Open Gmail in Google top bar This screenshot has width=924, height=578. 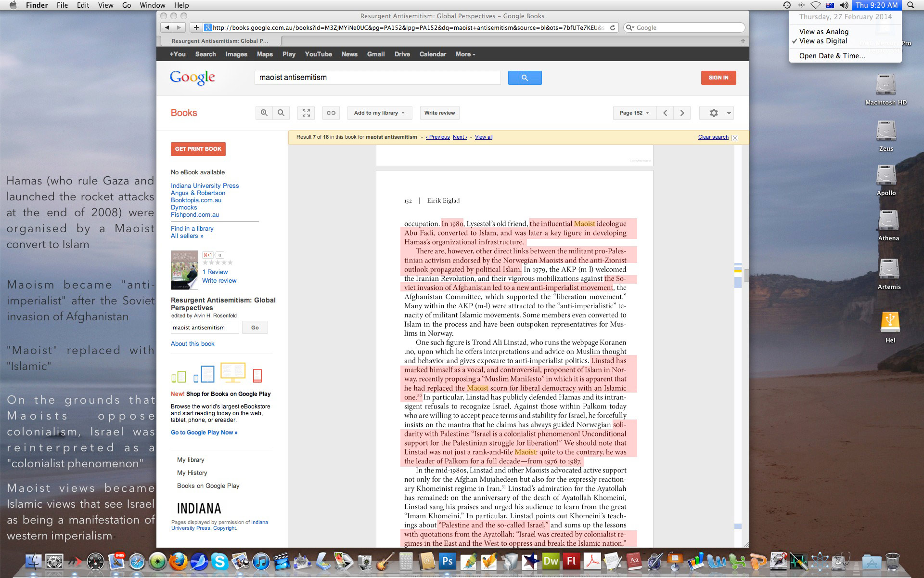tap(376, 54)
